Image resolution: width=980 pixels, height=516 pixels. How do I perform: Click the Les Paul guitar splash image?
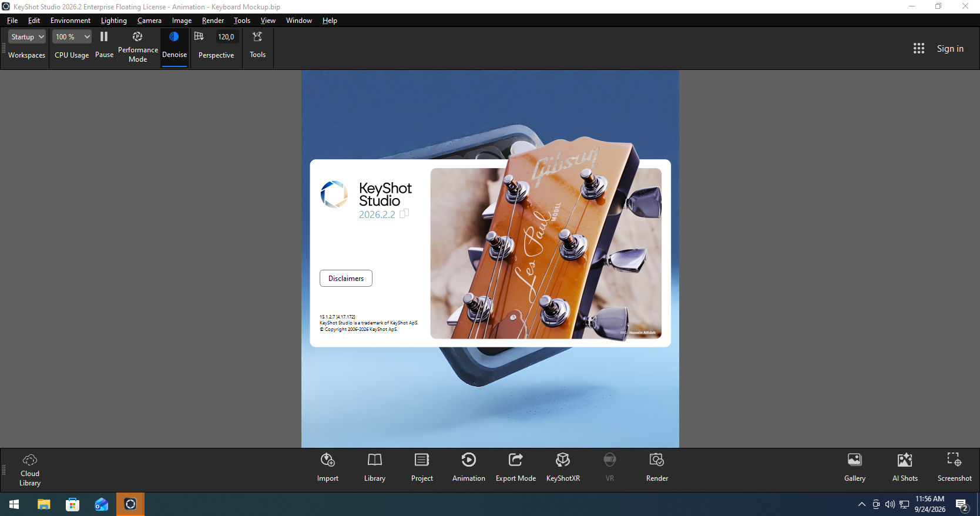[546, 253]
